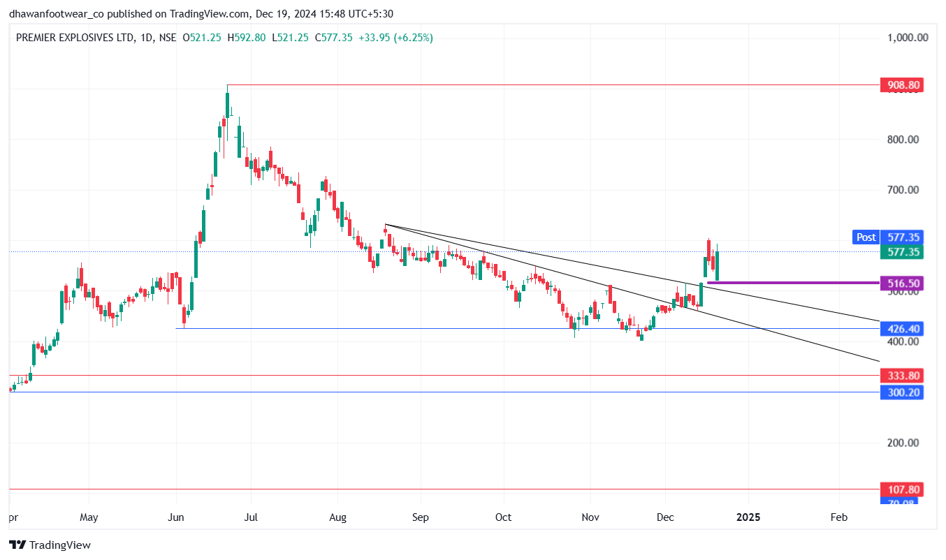The width and height of the screenshot is (946, 560).
Task: Click the Jul label on time axis
Action: tap(252, 517)
